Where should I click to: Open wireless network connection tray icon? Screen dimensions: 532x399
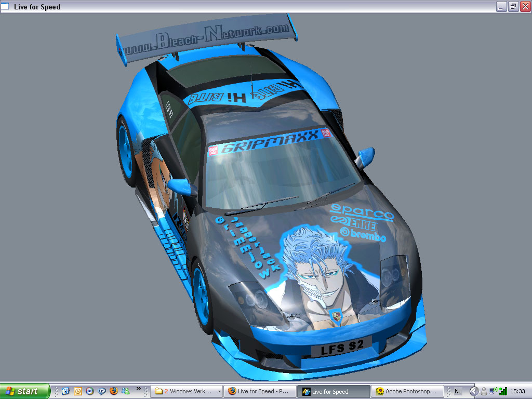pyautogui.click(x=494, y=391)
